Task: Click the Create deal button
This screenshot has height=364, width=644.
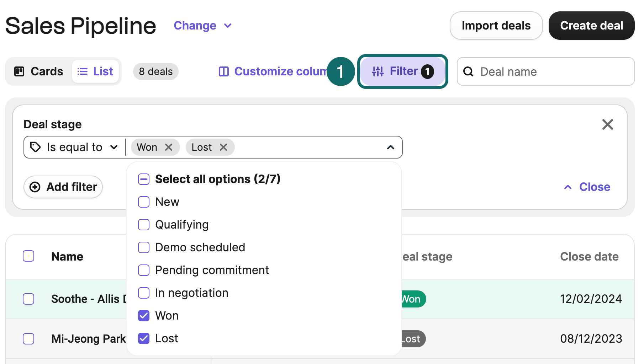Action: 591,26
